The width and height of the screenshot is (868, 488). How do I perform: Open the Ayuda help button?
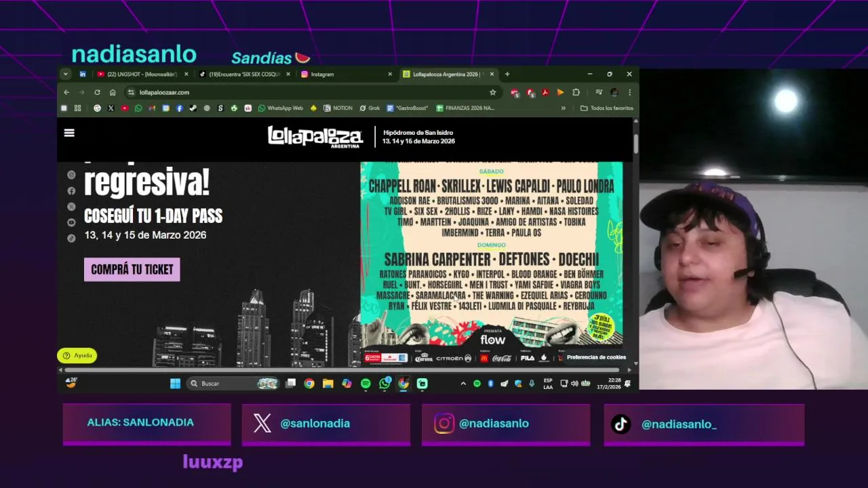(x=77, y=356)
